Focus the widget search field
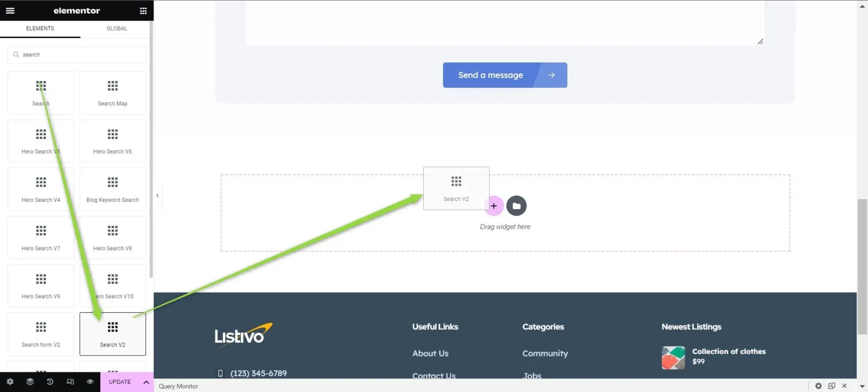This screenshot has width=868, height=392. pyautogui.click(x=77, y=55)
